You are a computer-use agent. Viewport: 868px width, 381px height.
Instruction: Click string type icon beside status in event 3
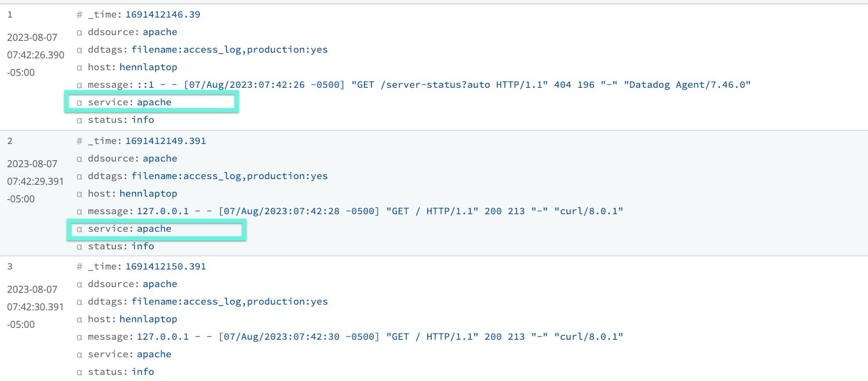(79, 372)
